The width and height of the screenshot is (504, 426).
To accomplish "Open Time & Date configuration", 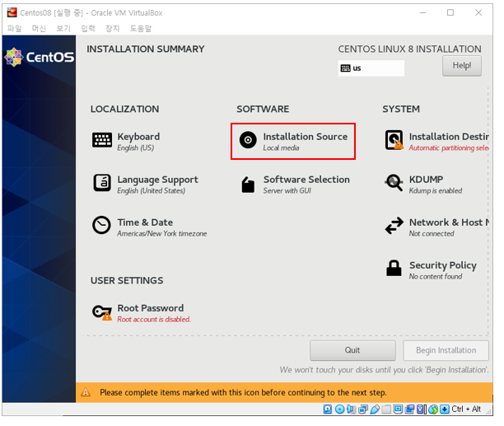I will 149,227.
